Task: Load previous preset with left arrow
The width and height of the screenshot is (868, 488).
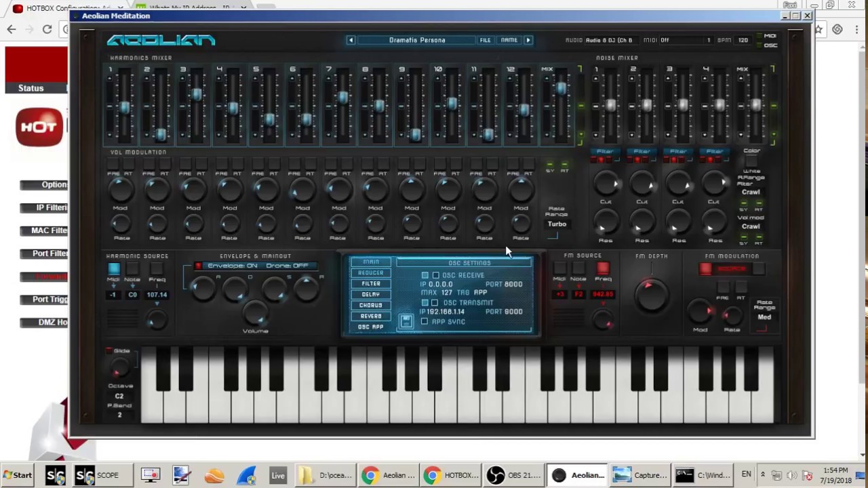Action: coord(351,41)
